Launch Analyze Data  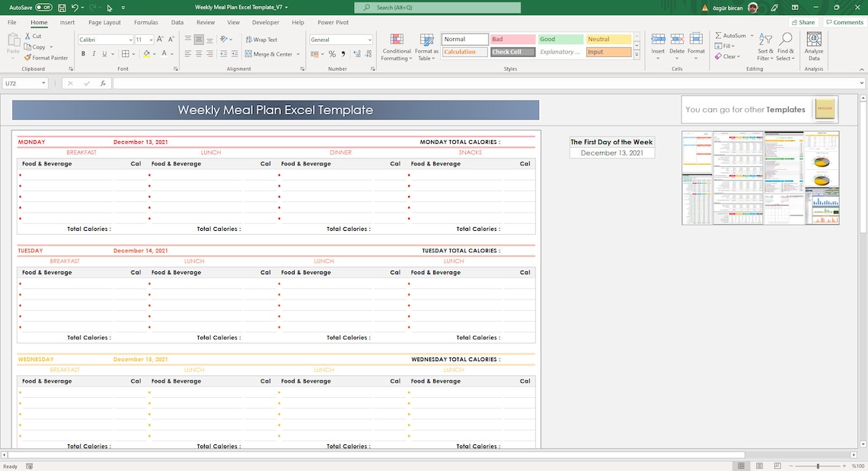tap(813, 46)
